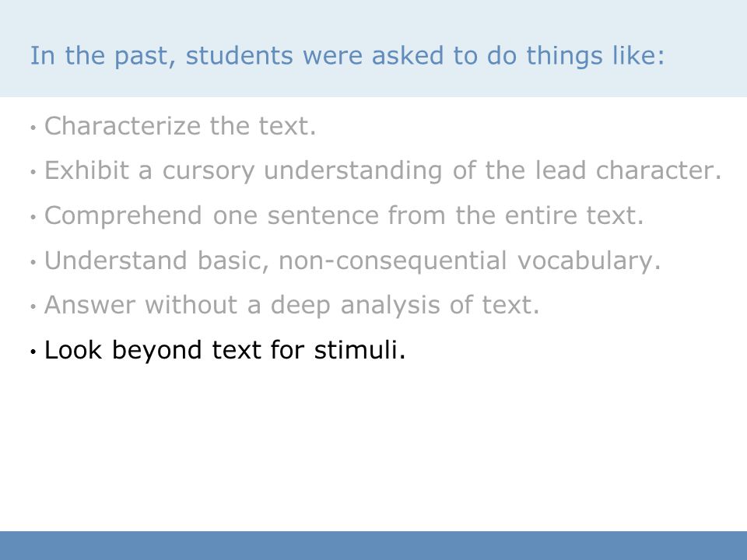
Task: Click the 'Understand basic, non-consequential vocabulary' line
Action: (352, 261)
